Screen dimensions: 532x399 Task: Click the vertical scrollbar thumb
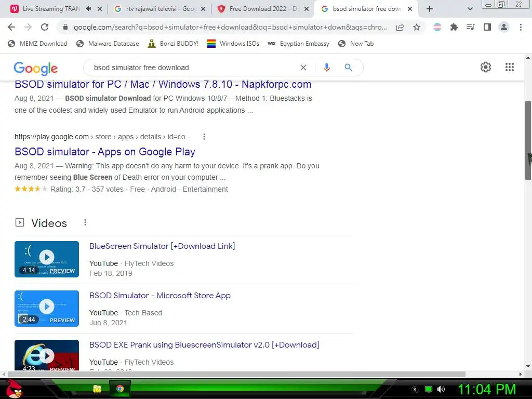(x=528, y=140)
